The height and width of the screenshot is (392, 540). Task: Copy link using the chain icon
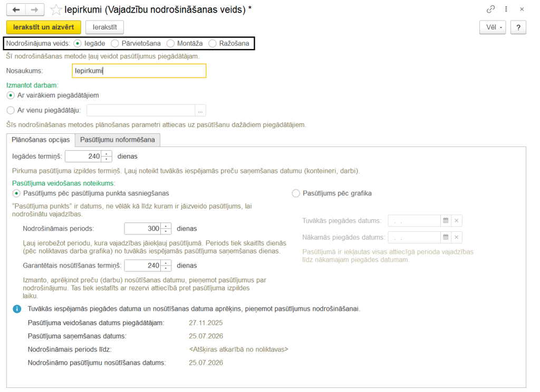point(491,9)
